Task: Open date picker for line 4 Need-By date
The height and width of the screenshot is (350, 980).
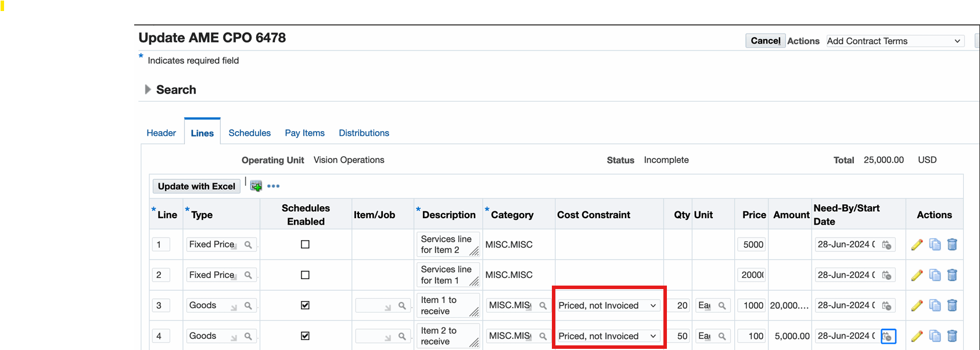Action: (888, 336)
